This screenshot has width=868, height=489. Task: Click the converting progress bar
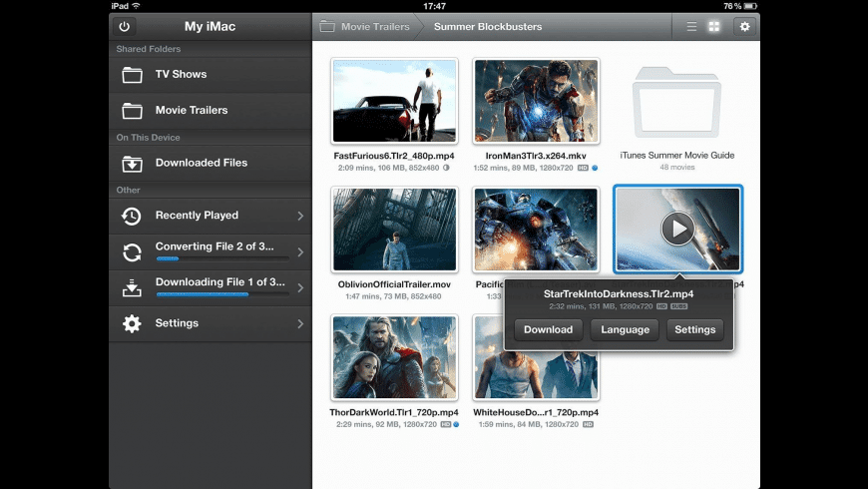pyautogui.click(x=222, y=258)
